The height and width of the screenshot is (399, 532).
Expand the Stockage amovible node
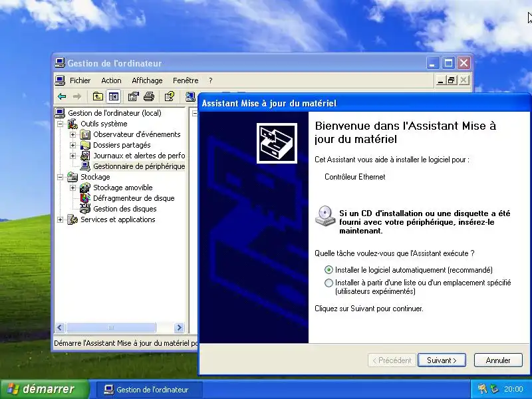tap(72, 188)
